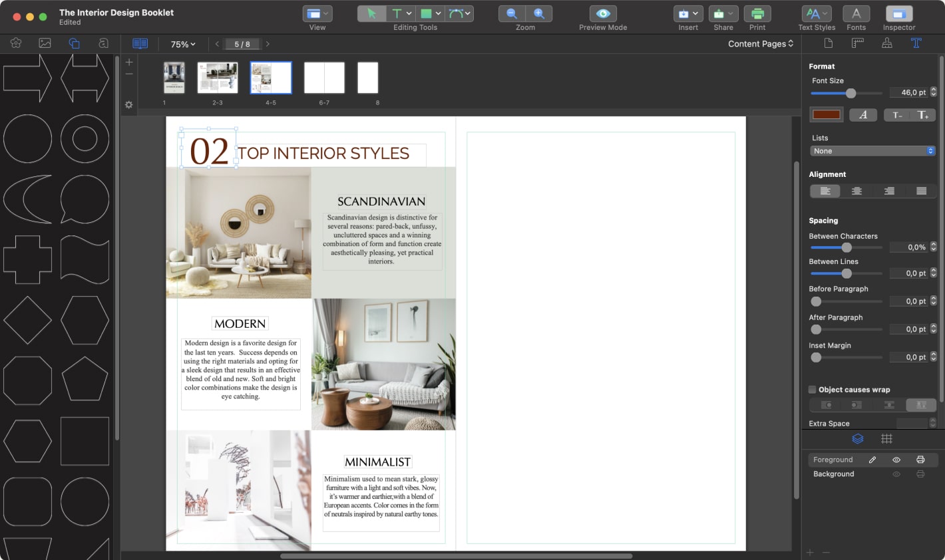The width and height of the screenshot is (945, 560).
Task: Open the Lists dropdown set to None
Action: point(872,150)
